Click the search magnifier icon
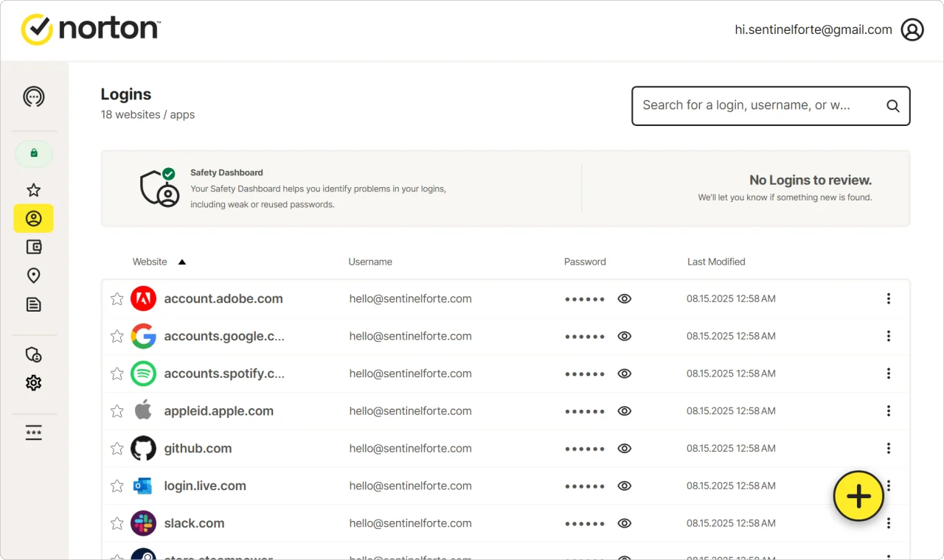The height and width of the screenshot is (560, 944). [x=892, y=106]
